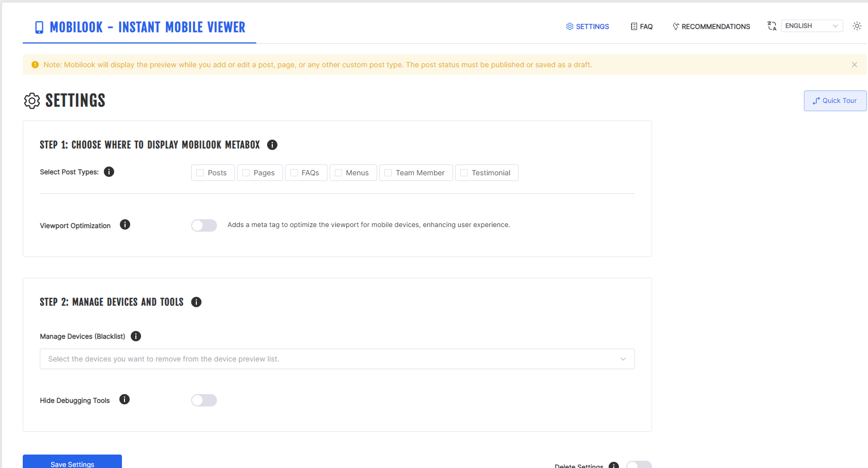The image size is (868, 468).
Task: Check the Menus post type checkbox
Action: coord(338,173)
